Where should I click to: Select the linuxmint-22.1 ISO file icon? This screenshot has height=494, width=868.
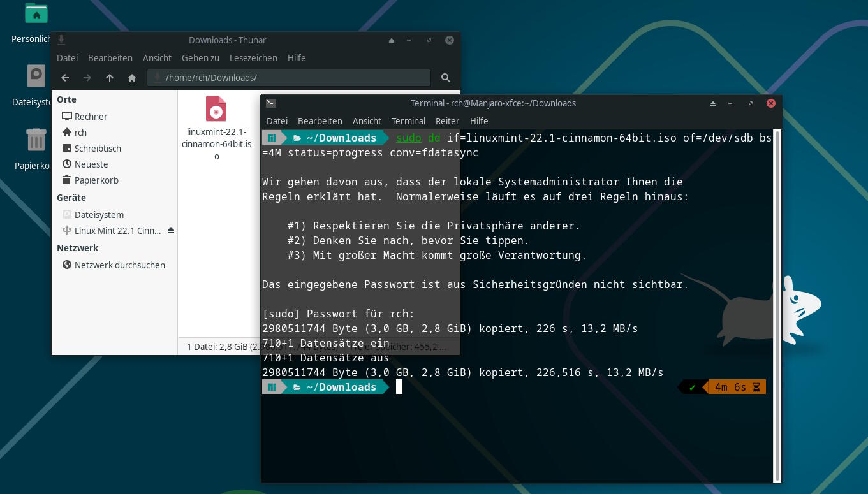pyautogui.click(x=216, y=108)
